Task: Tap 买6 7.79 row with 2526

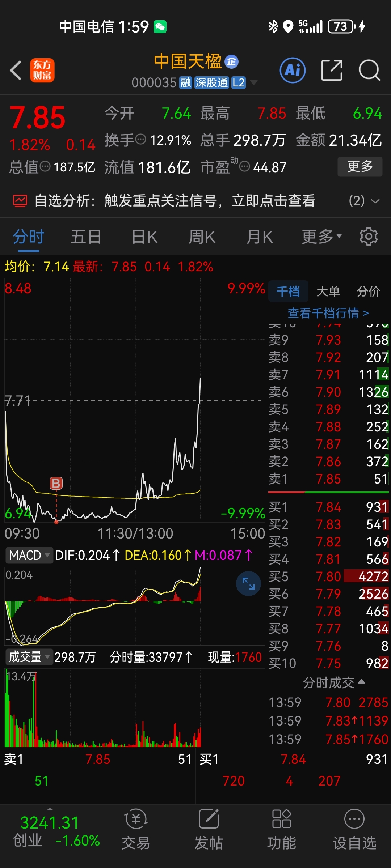Action: (328, 593)
